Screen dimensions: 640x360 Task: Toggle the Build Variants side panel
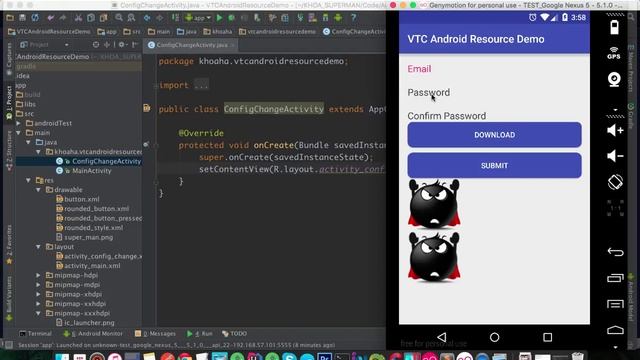click(9, 298)
